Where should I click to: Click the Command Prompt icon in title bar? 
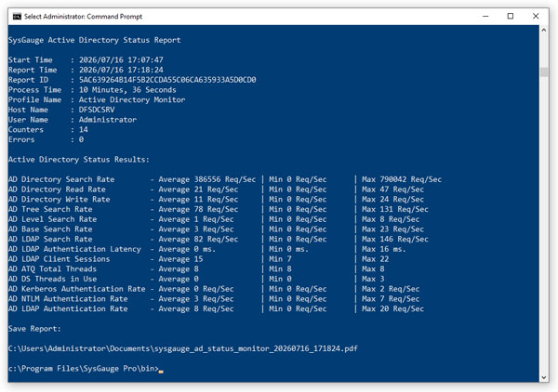(x=17, y=17)
